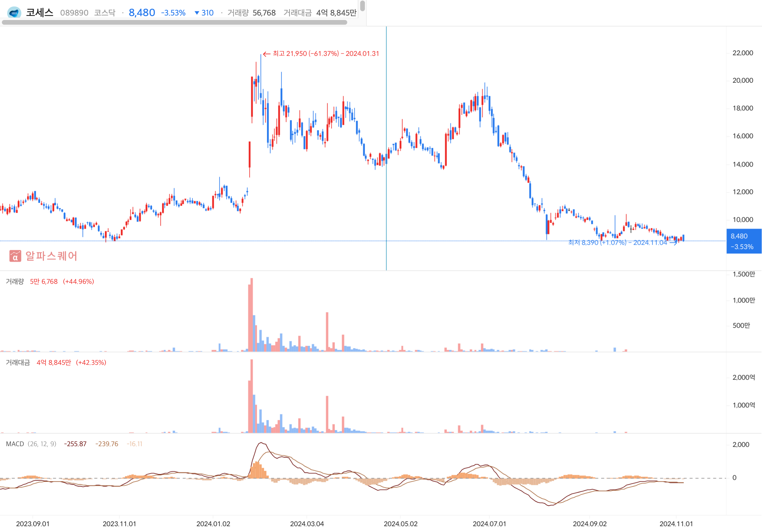Click the MACD parameters (26, 12, 9)

[x=42, y=444]
